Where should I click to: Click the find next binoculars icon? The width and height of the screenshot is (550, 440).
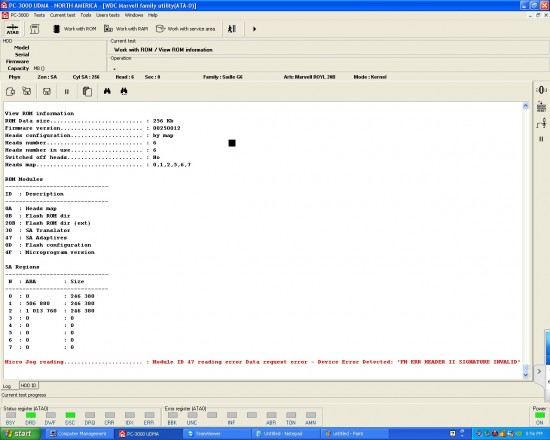(124, 91)
